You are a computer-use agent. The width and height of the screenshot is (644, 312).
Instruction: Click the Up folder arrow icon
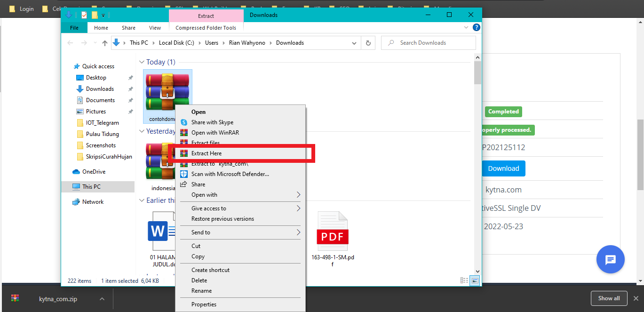click(x=105, y=43)
